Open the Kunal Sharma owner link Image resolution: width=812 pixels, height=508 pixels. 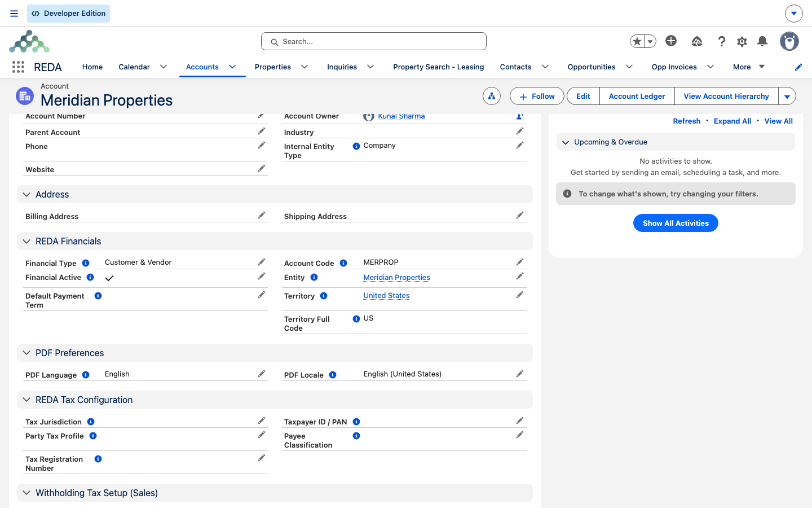point(401,116)
